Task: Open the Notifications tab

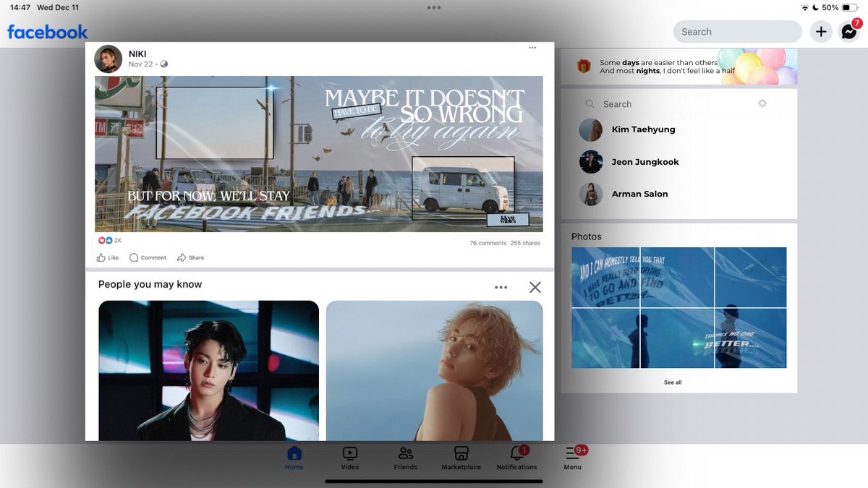Action: click(516, 458)
